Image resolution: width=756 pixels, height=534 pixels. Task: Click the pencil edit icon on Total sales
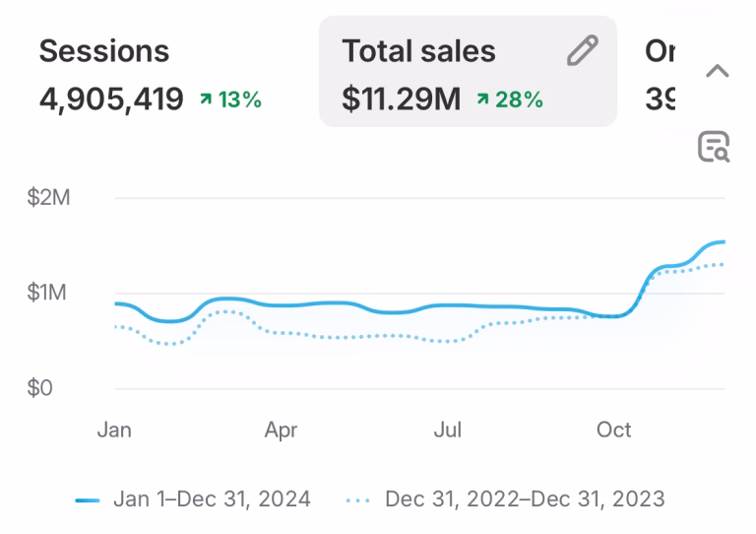coord(583,51)
